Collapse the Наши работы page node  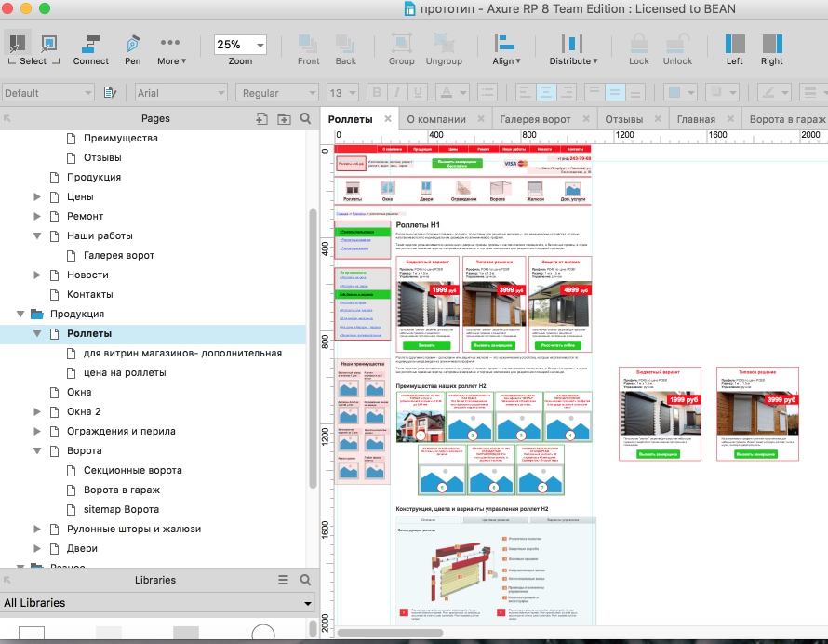coord(37,235)
